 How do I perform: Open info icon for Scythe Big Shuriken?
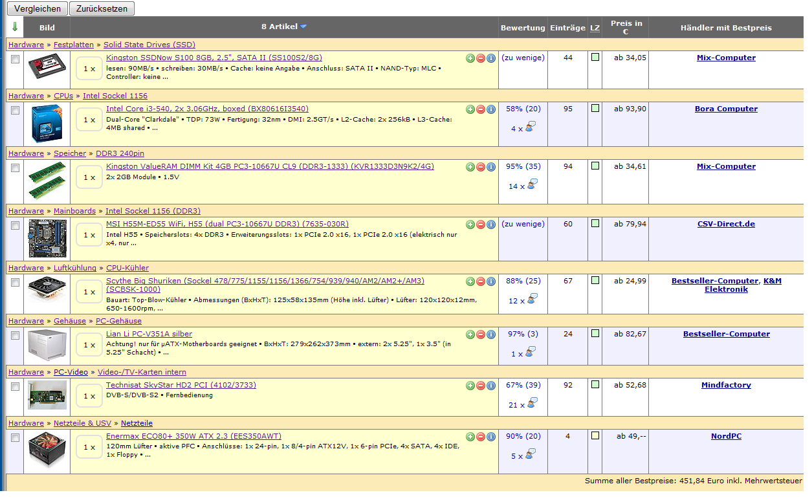tap(491, 281)
